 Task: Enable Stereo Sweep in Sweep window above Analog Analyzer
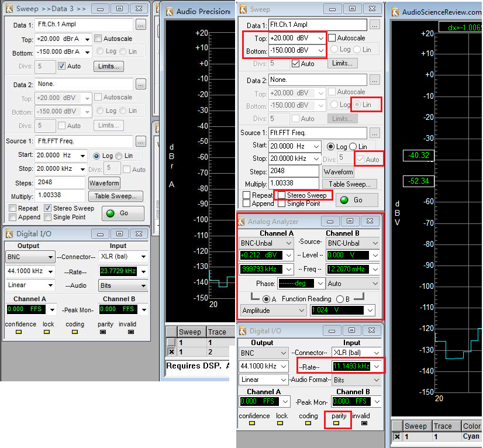tap(281, 195)
